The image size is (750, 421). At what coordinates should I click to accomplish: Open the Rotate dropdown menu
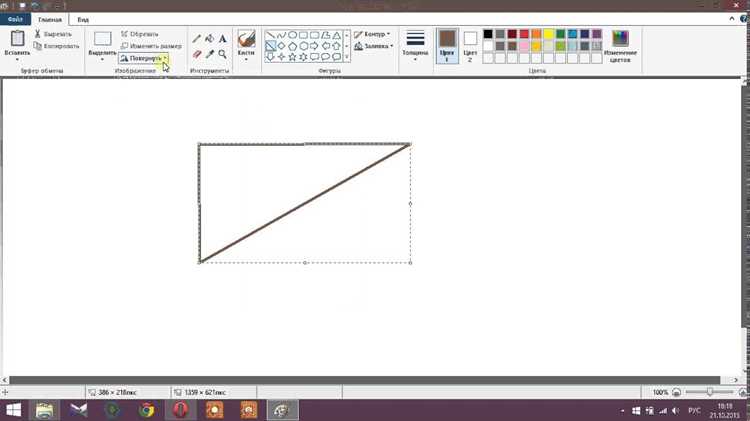(143, 58)
